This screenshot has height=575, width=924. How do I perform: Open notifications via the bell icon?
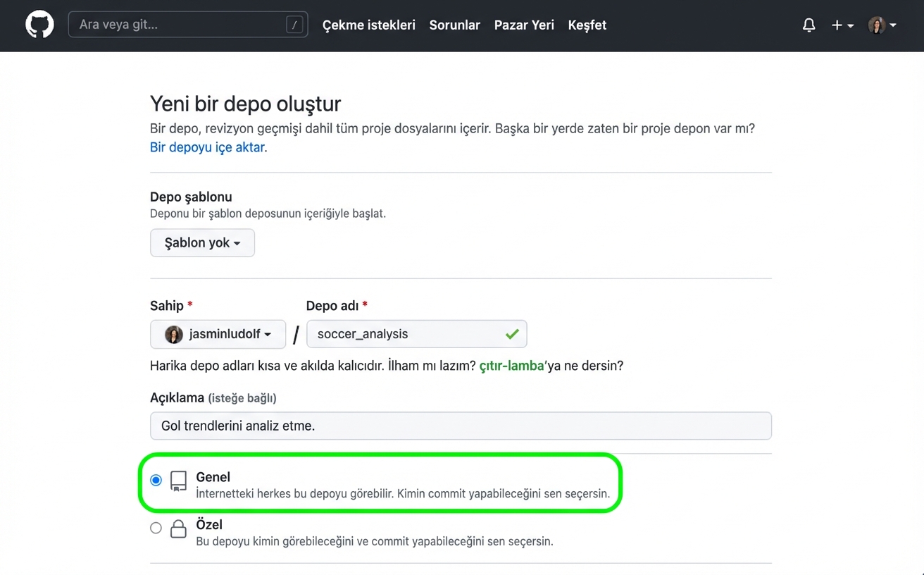click(x=808, y=25)
